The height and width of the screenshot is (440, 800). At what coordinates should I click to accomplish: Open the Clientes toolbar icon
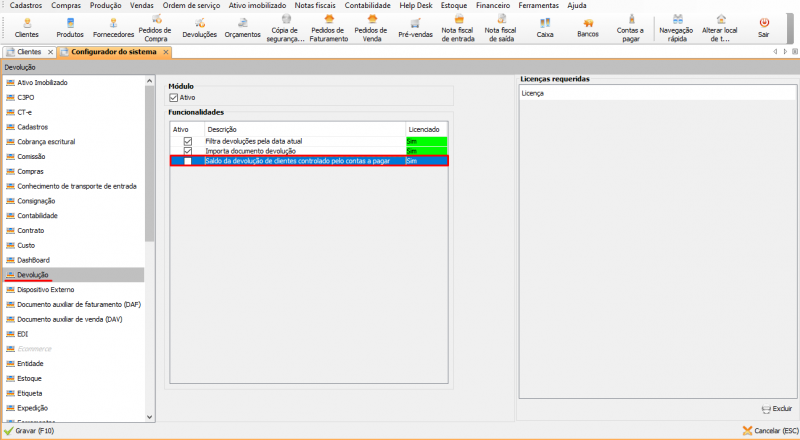(27, 26)
